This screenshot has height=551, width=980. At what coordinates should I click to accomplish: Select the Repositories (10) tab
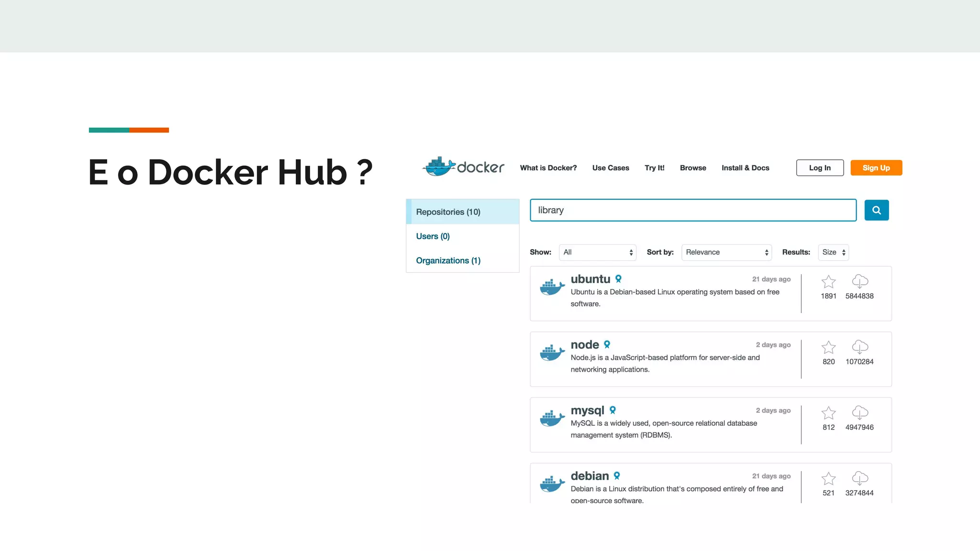[x=463, y=212]
